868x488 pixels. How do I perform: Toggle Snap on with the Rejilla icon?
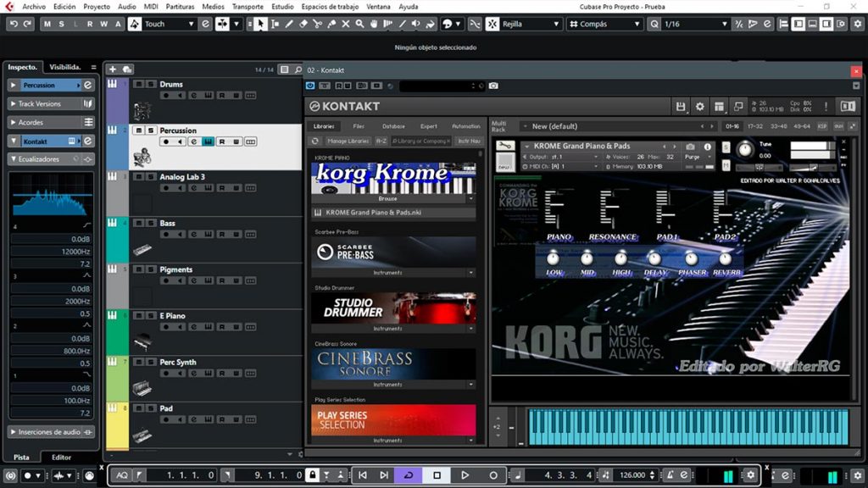click(x=492, y=24)
